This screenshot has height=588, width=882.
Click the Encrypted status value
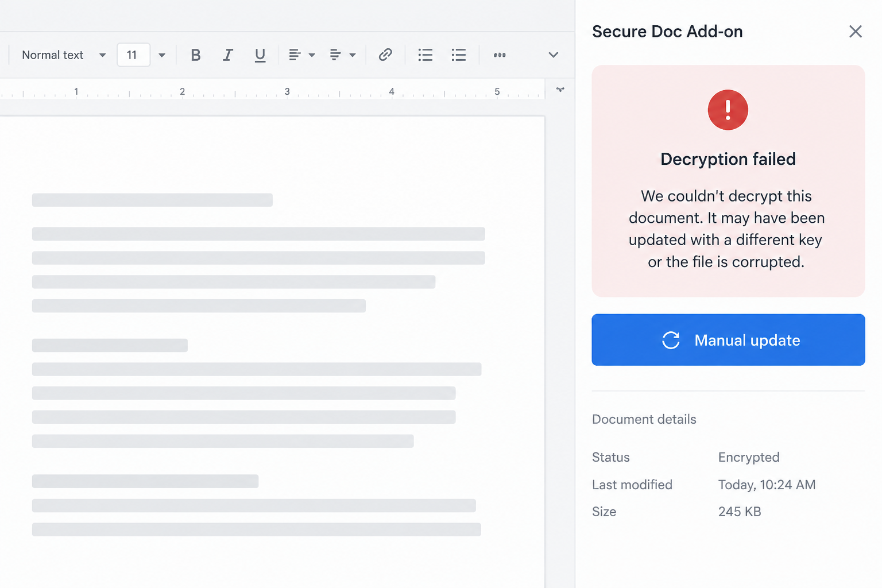(x=749, y=457)
